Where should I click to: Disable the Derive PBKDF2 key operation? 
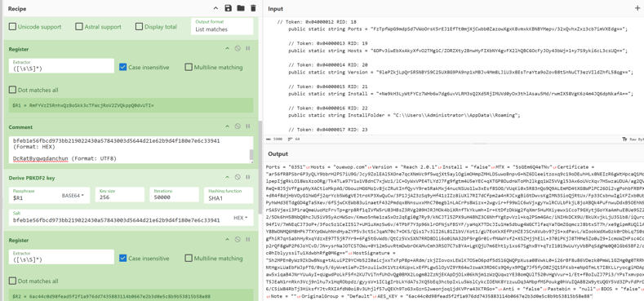pos(238,178)
